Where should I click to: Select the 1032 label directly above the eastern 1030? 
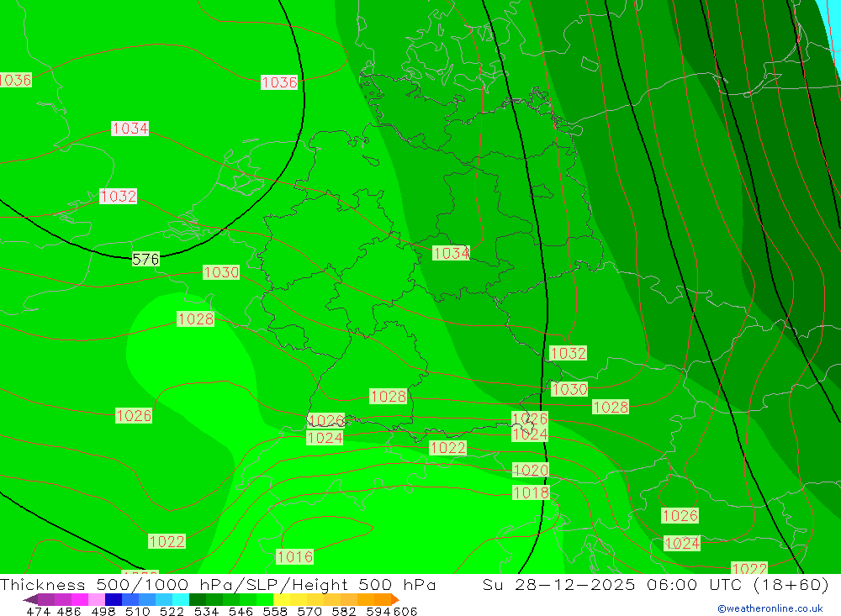pos(568,353)
